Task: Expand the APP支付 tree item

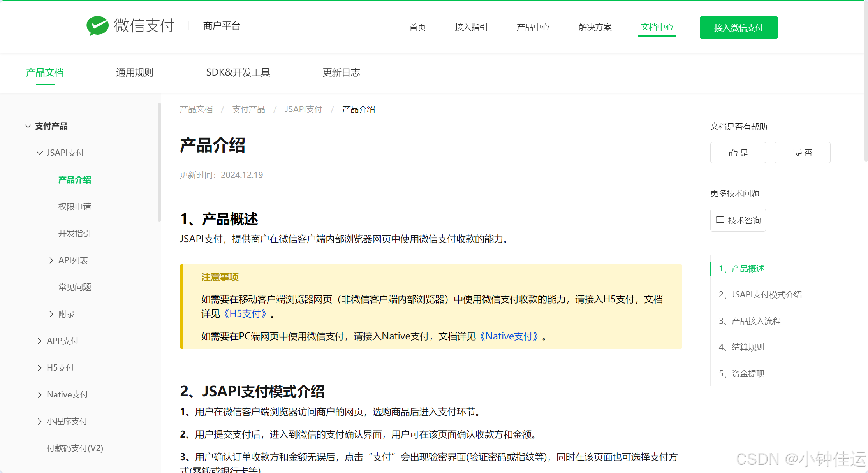Action: pos(39,341)
